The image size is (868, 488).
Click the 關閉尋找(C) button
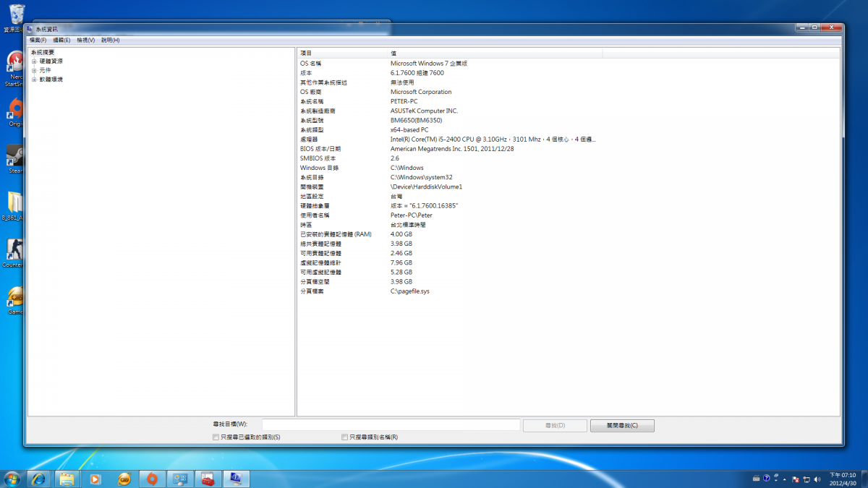pos(622,425)
